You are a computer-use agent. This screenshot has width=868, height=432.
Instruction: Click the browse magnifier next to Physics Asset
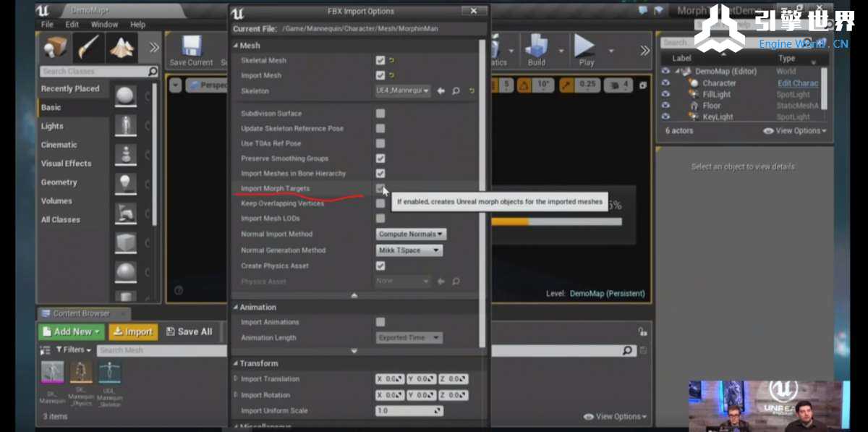[x=456, y=281]
